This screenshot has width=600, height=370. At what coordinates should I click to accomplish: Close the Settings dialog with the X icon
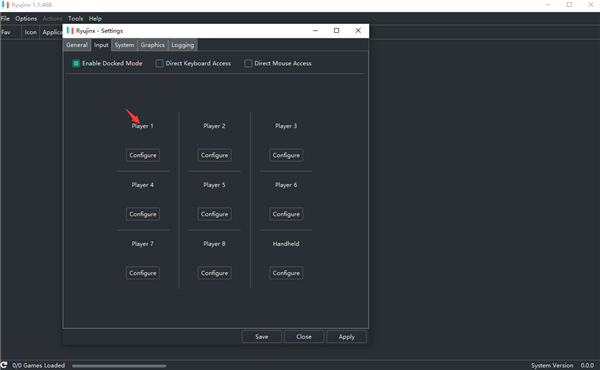[x=358, y=31]
